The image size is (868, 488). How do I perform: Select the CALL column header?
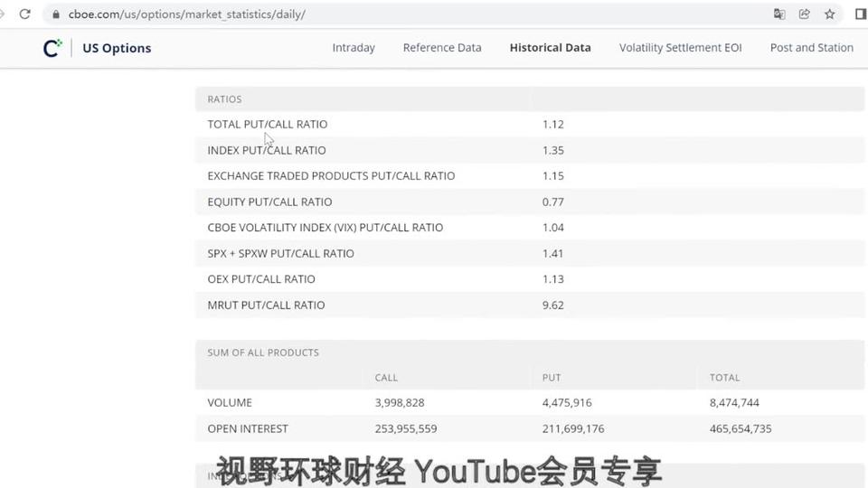click(x=386, y=378)
